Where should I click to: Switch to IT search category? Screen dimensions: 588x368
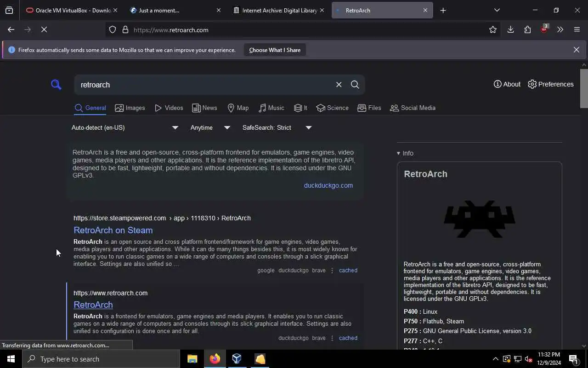click(x=300, y=108)
